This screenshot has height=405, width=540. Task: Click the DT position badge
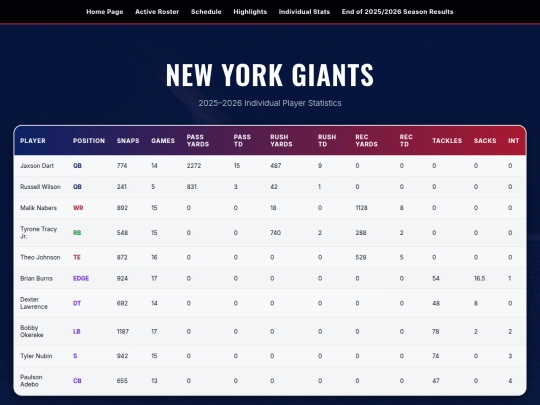pos(77,303)
